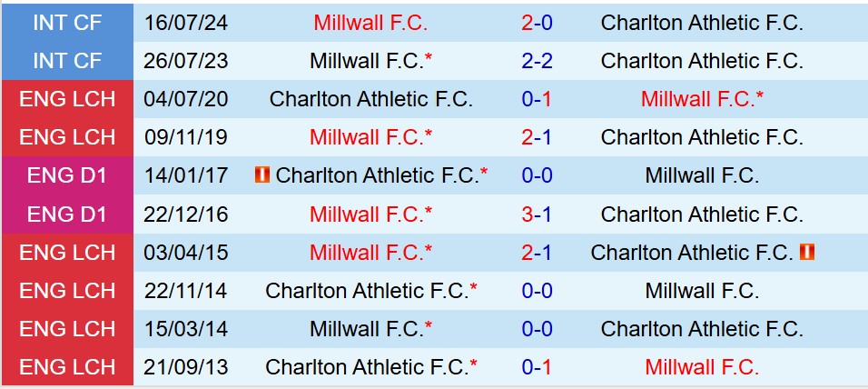Click the 3-1 score on 22/12/16
Viewport: 868px width, 389px height.
pos(536,214)
